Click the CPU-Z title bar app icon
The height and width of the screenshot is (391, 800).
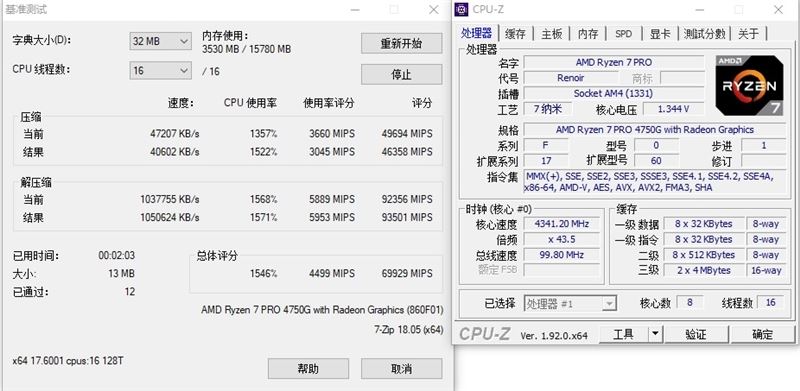[462, 9]
